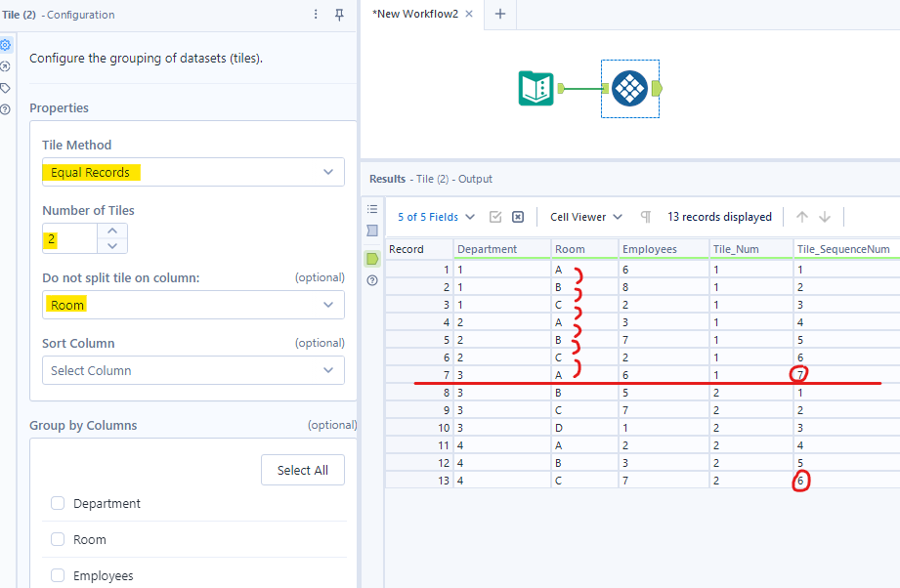
Task: Check the Room group-by checkbox
Action: coord(58,540)
